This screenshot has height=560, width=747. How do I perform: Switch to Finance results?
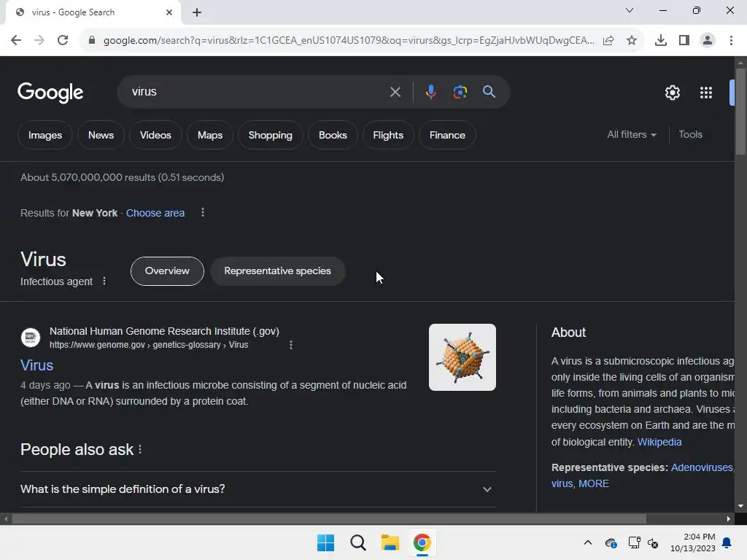pyautogui.click(x=447, y=135)
